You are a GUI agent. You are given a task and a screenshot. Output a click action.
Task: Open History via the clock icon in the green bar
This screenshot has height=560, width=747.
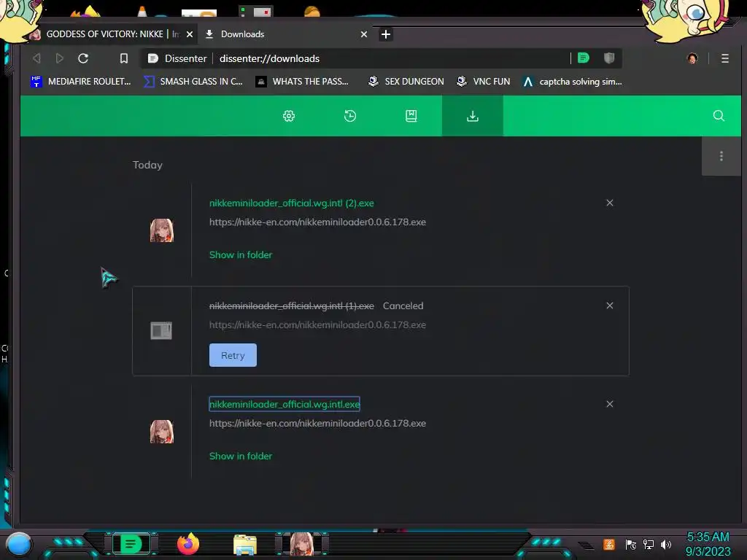click(350, 116)
